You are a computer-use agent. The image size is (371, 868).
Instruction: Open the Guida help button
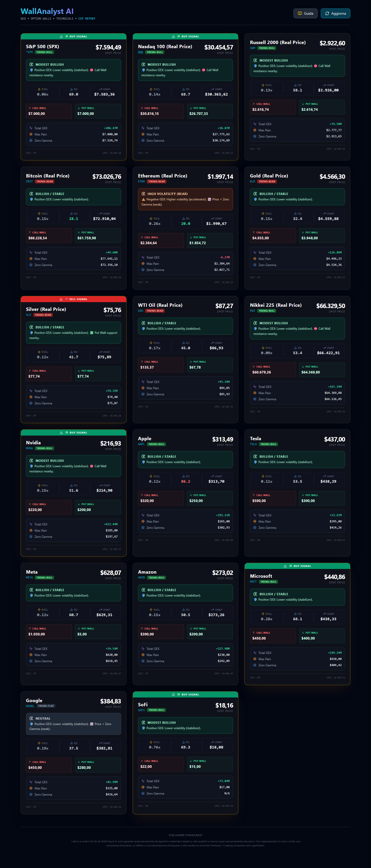[305, 13]
